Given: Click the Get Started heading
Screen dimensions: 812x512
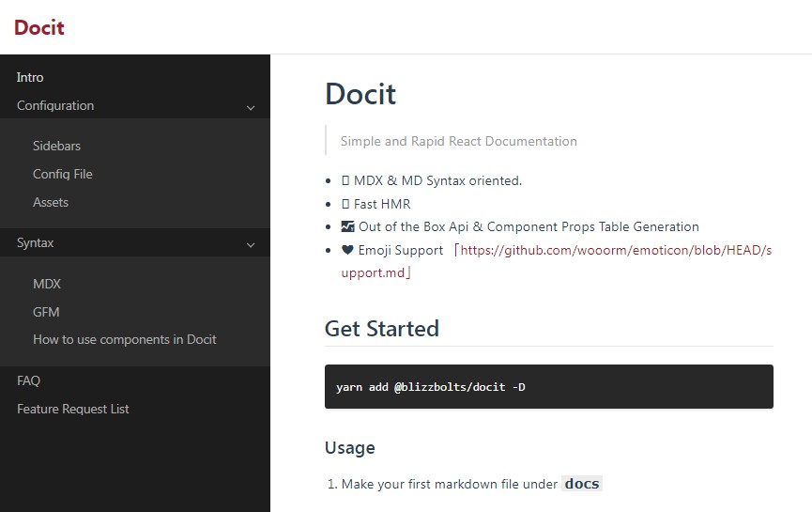Looking at the screenshot, I should pos(382,329).
